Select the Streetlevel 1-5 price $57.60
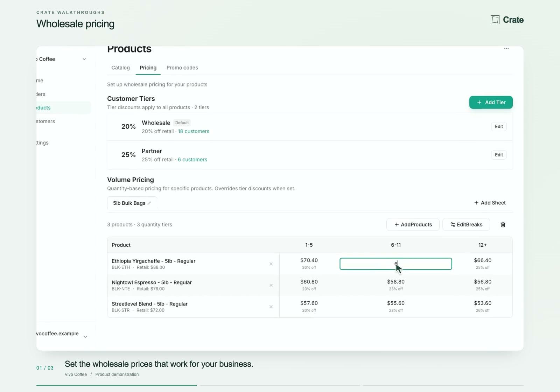Screen dimensions: 560x392 [x=309, y=303]
